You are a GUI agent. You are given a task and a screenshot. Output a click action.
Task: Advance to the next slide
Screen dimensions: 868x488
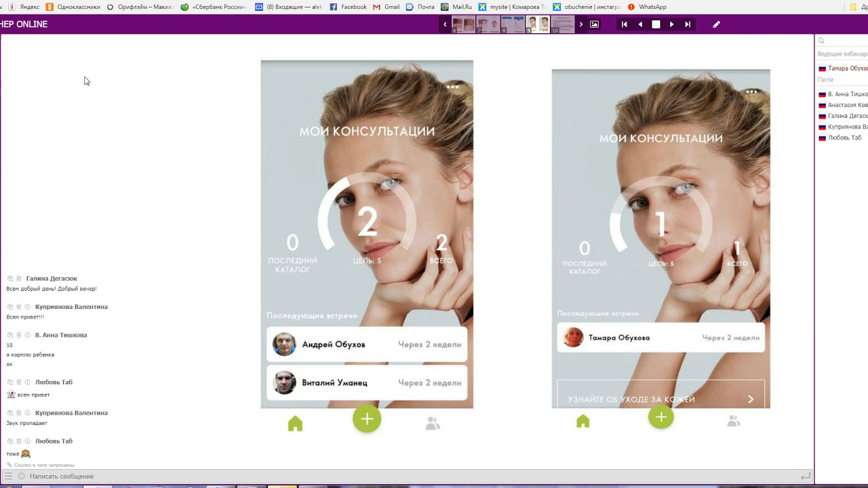pyautogui.click(x=672, y=24)
